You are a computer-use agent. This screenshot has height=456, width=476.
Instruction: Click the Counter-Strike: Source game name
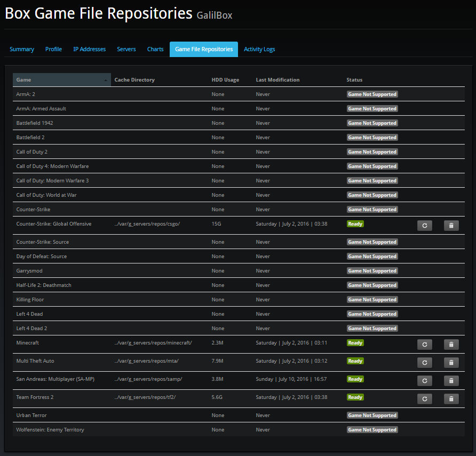pyautogui.click(x=43, y=242)
